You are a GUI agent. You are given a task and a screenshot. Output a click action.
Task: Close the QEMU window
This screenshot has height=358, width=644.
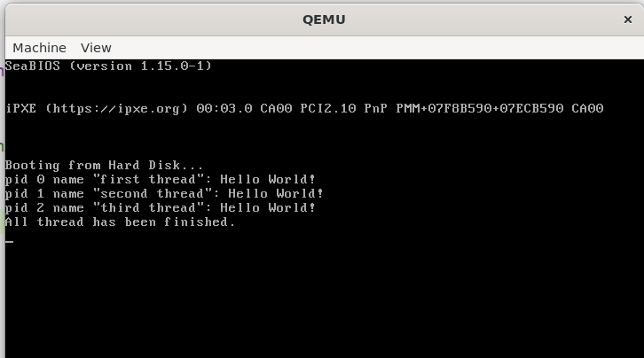(627, 19)
